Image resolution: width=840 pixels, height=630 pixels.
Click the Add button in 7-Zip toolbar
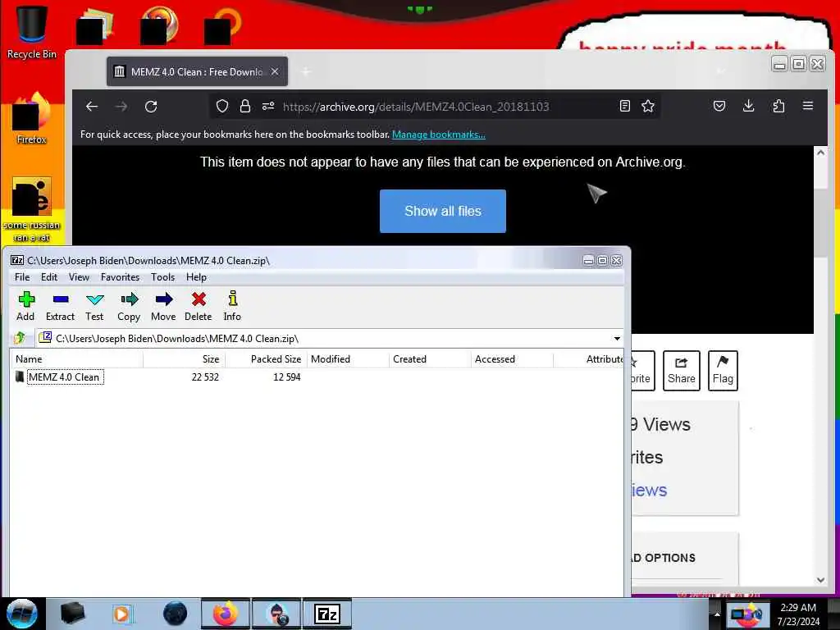25,306
